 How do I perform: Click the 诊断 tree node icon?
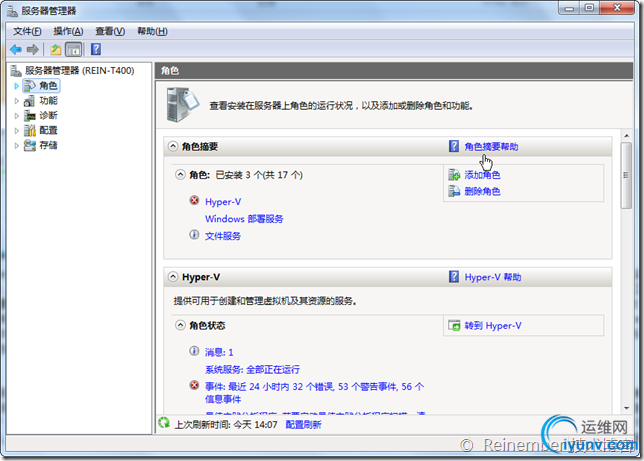(x=30, y=115)
